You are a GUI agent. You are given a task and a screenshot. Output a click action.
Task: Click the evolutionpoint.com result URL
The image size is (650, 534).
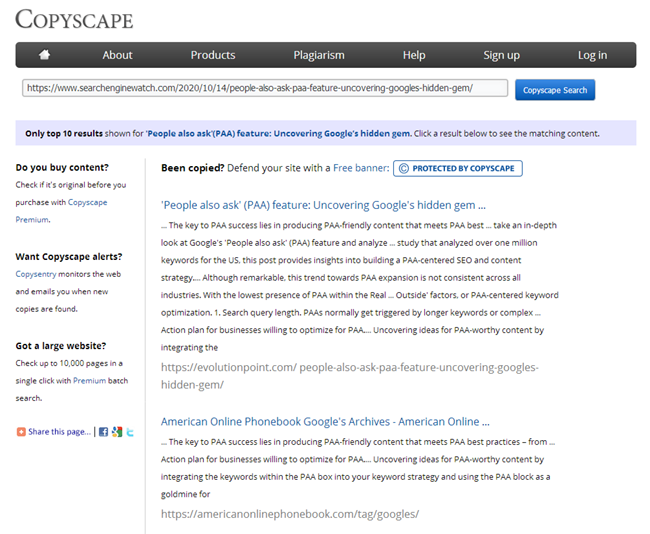click(x=349, y=376)
